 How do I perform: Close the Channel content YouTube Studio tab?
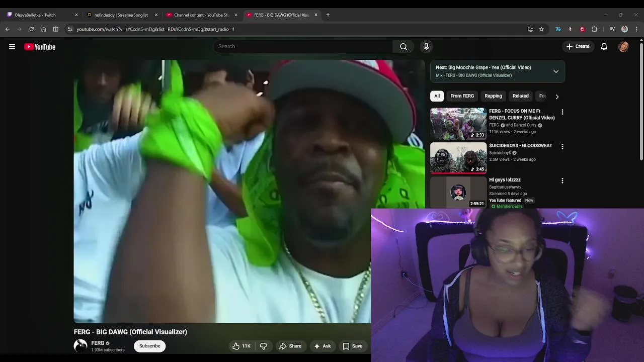pyautogui.click(x=236, y=15)
